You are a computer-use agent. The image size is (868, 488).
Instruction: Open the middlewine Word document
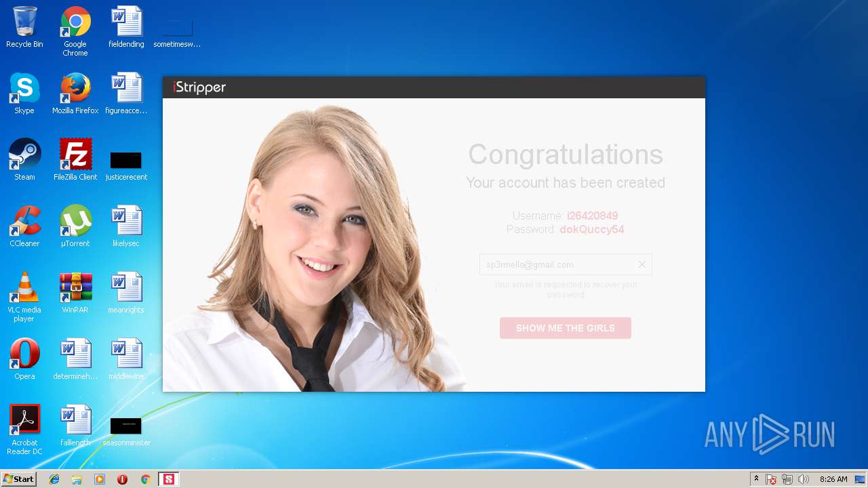126,359
